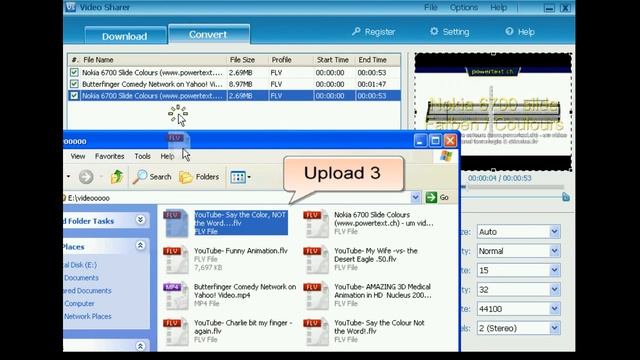Click the Video Sharer app logo icon
This screenshot has width=640, height=360.
[71, 7]
